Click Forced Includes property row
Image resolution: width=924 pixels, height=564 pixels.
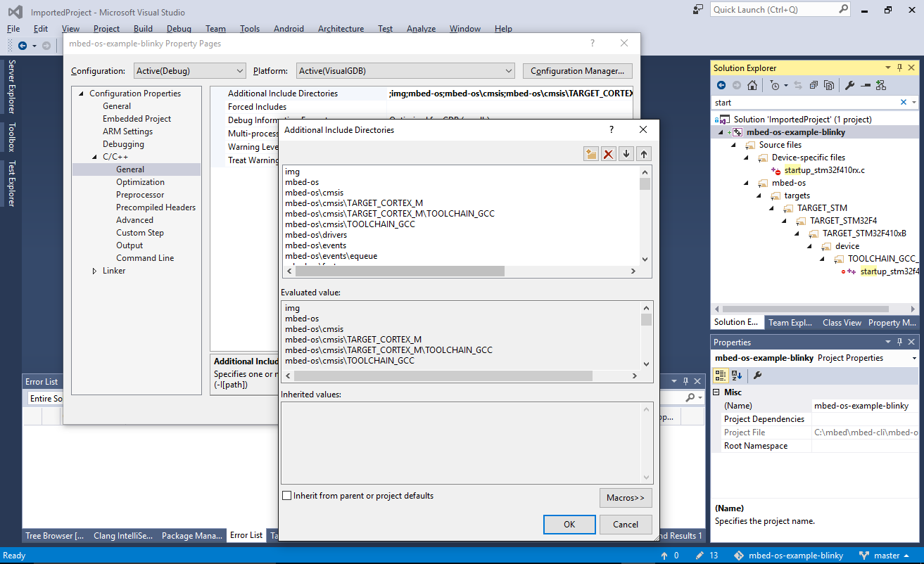click(x=421, y=107)
